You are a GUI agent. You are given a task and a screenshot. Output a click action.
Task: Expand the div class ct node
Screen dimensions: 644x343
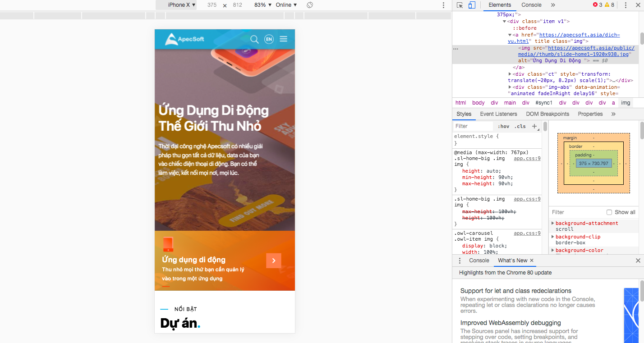tap(510, 74)
